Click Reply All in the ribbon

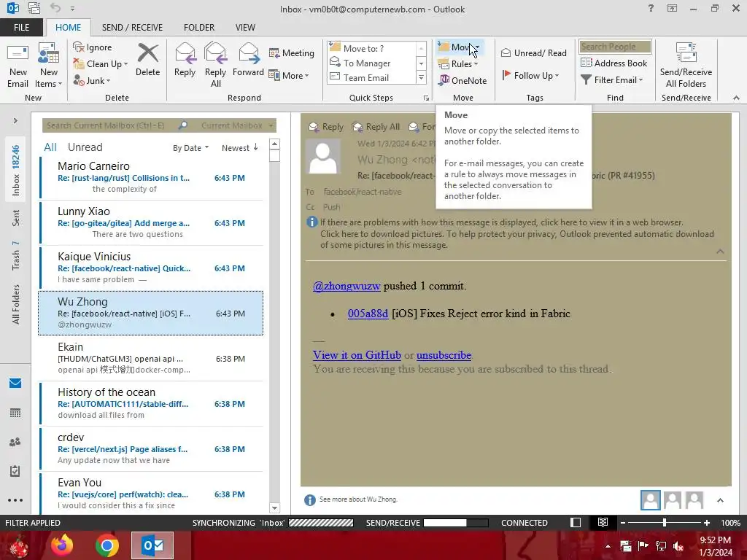(x=215, y=66)
